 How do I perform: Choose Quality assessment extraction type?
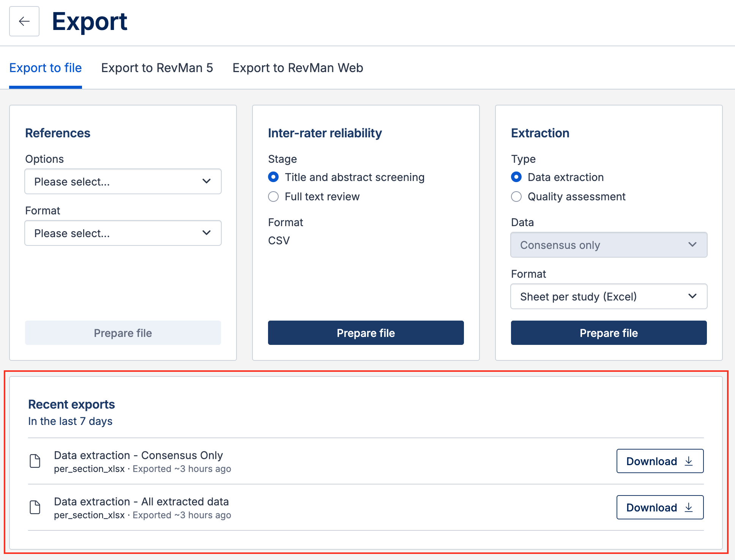pos(516,197)
